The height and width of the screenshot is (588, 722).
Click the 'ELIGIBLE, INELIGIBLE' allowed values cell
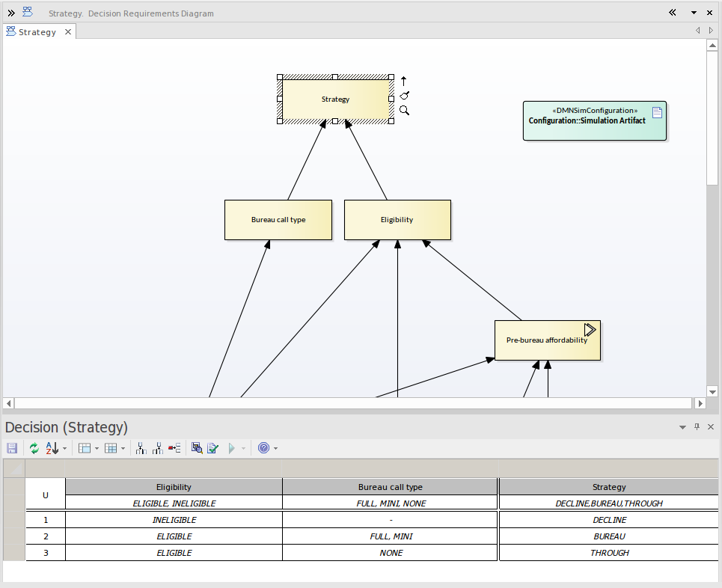click(174, 503)
